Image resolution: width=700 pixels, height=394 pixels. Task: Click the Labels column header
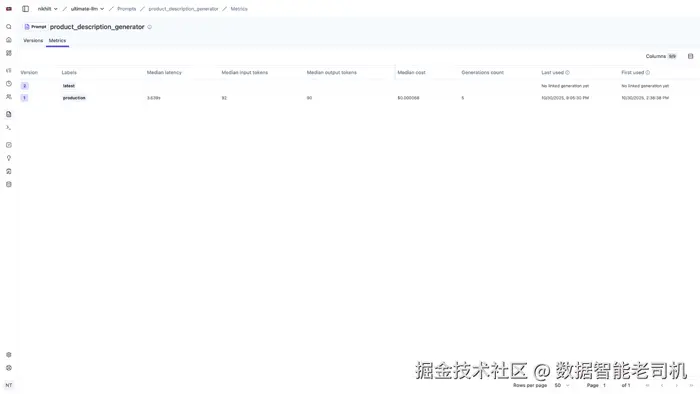point(69,72)
